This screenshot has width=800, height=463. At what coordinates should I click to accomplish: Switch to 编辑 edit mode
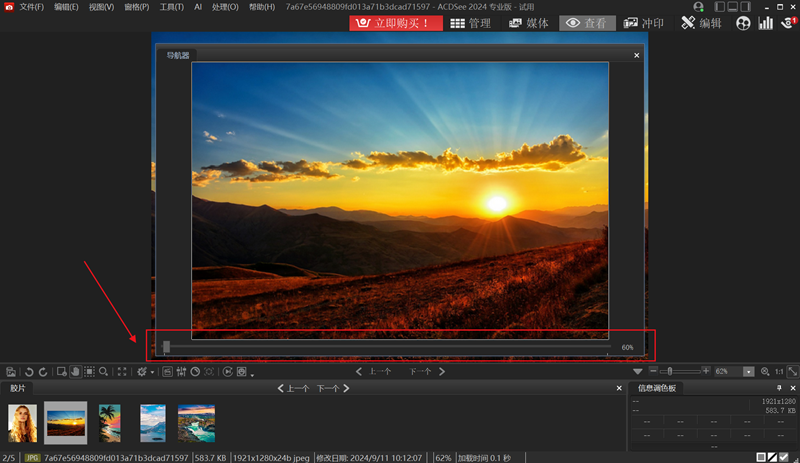(702, 23)
